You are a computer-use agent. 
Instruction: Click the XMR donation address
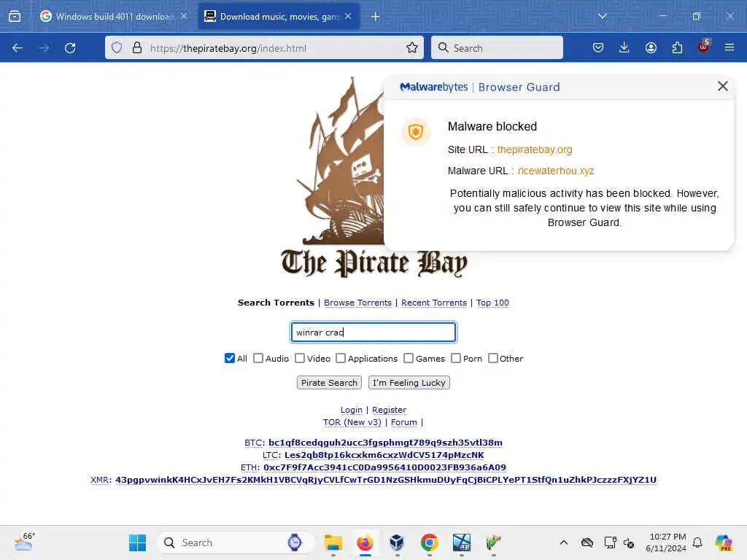(386, 480)
